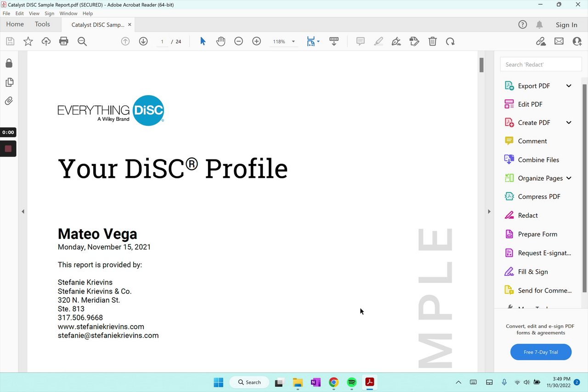Open the Sign menu
This screenshot has height=392, width=588.
[50, 13]
